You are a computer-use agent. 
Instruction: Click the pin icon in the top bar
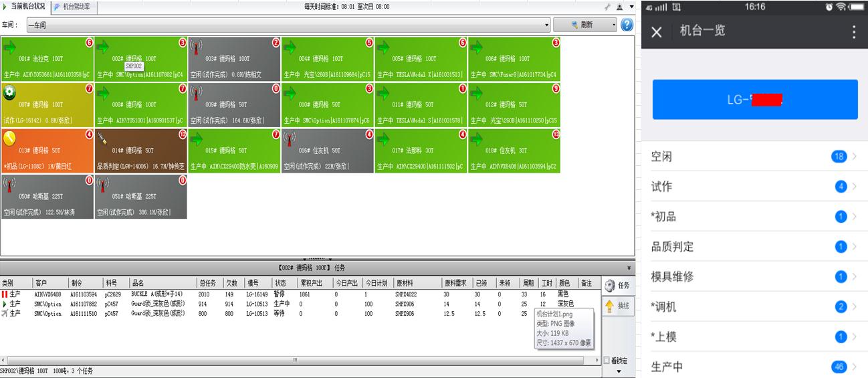[607, 7]
